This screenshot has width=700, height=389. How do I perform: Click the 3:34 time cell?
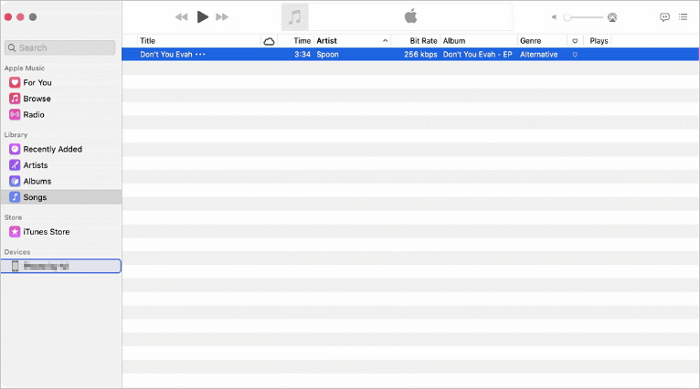[x=302, y=54]
